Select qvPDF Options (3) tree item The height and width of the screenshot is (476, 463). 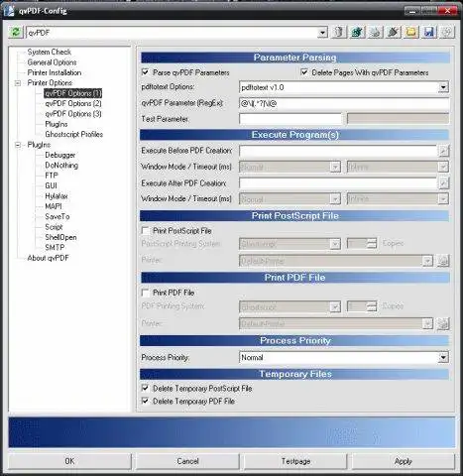73,114
